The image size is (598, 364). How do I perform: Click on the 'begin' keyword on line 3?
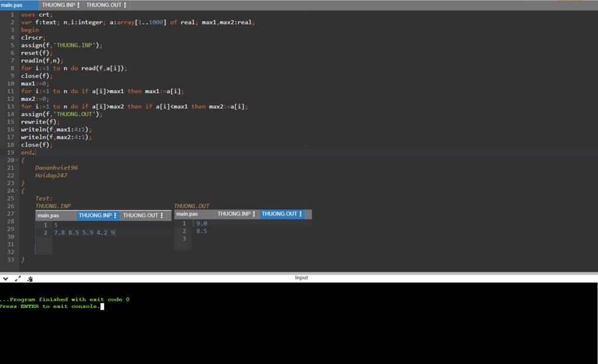coord(30,30)
